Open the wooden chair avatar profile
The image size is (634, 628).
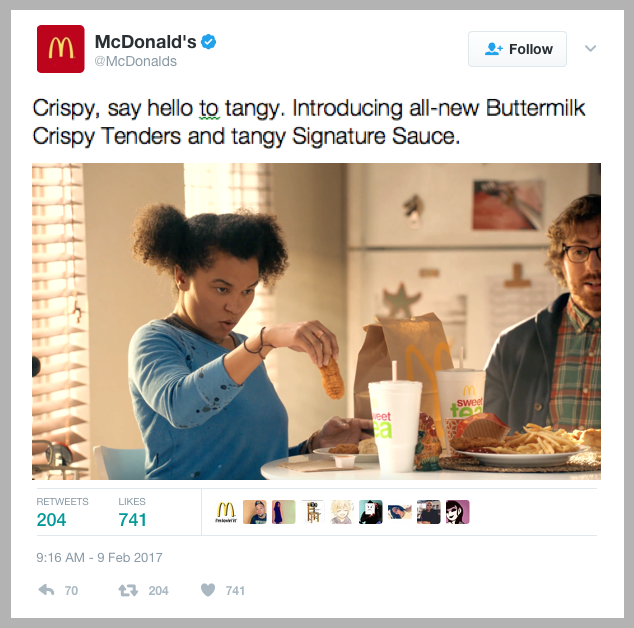coord(313,512)
